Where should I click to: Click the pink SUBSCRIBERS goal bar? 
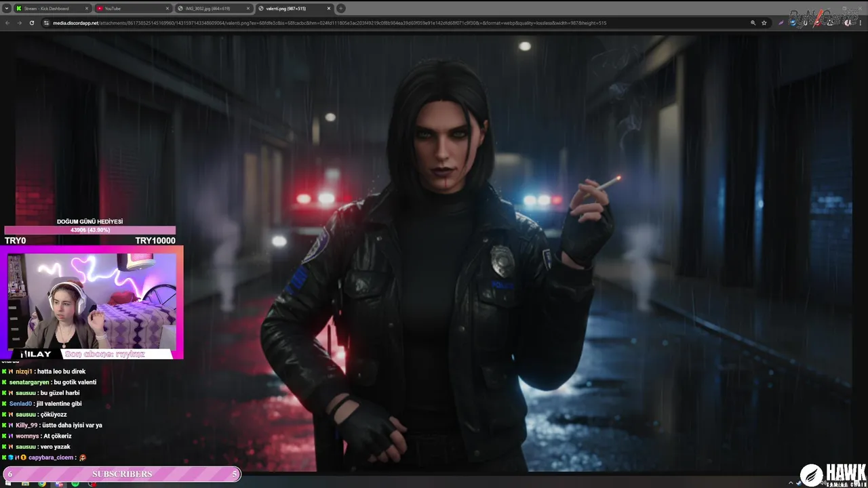pos(121,474)
